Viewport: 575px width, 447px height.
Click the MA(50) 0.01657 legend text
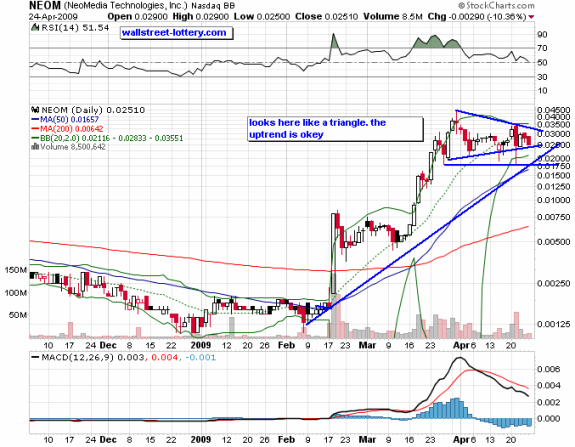click(x=69, y=119)
